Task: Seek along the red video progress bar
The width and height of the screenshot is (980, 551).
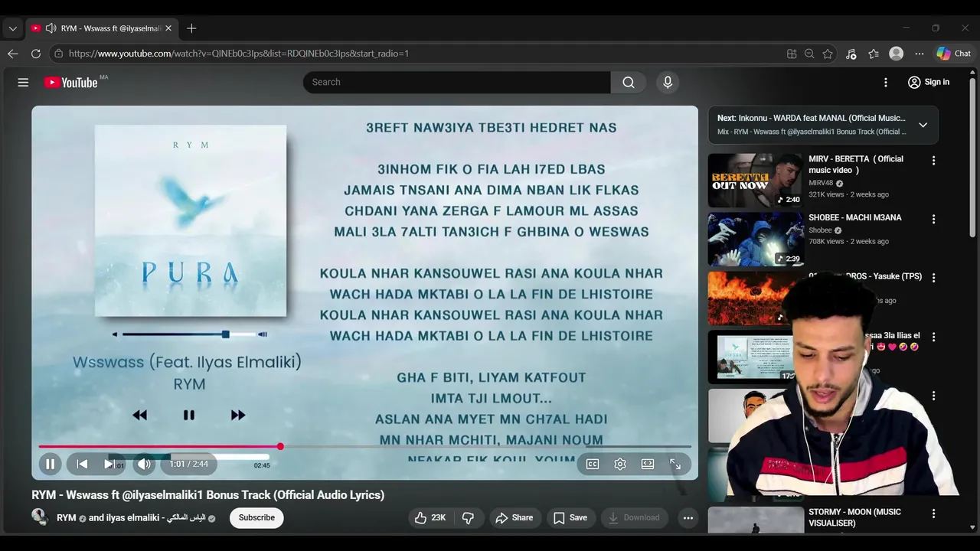Action: pyautogui.click(x=364, y=446)
